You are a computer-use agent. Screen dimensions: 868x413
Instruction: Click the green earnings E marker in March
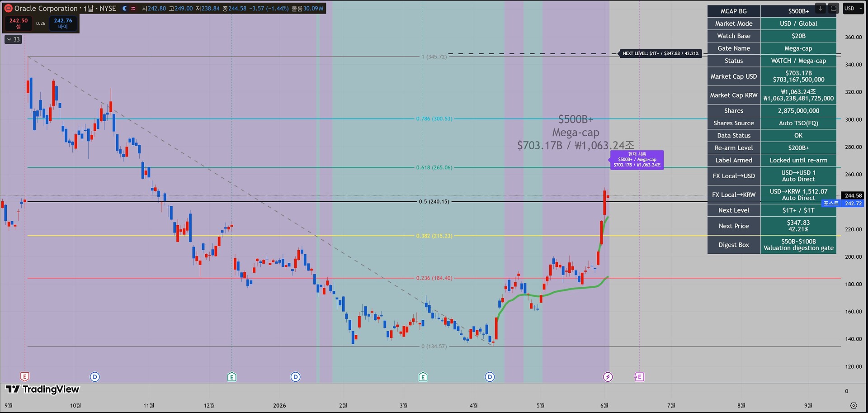click(x=423, y=376)
